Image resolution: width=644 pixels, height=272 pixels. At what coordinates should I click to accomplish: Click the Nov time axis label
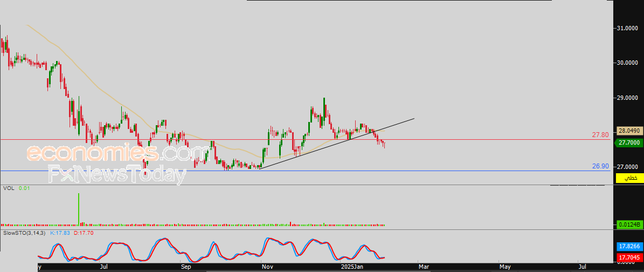(x=267, y=267)
